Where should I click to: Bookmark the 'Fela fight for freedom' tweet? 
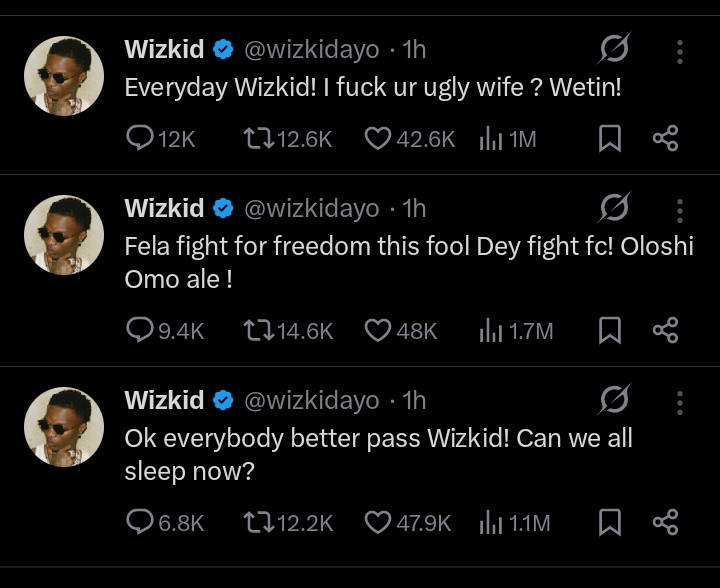pyautogui.click(x=610, y=330)
